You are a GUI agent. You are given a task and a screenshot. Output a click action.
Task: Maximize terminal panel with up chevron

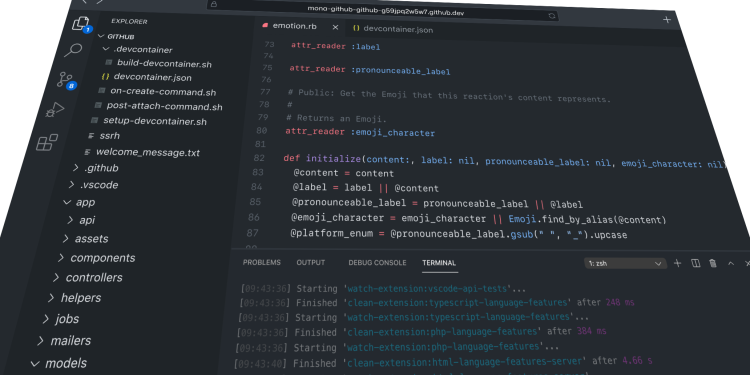coord(730,263)
